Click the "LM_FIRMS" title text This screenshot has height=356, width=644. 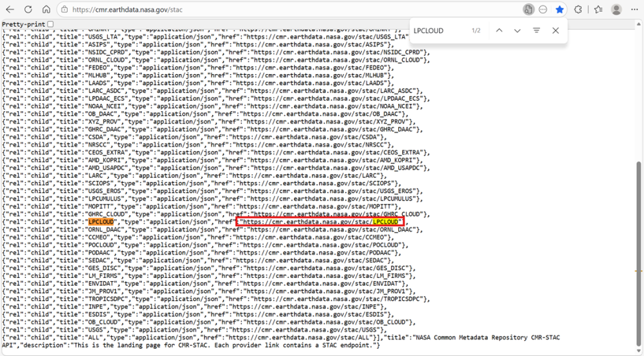point(103,276)
